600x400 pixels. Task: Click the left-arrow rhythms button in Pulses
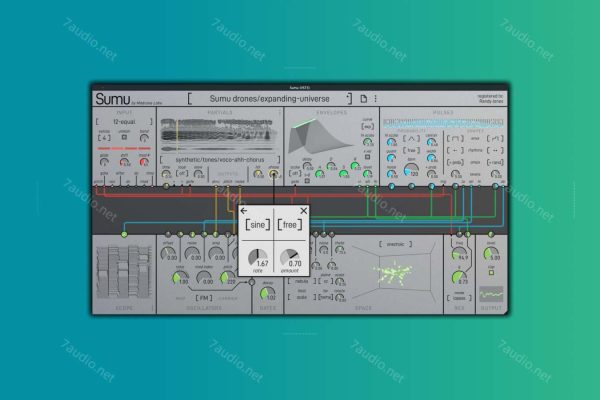455,150
